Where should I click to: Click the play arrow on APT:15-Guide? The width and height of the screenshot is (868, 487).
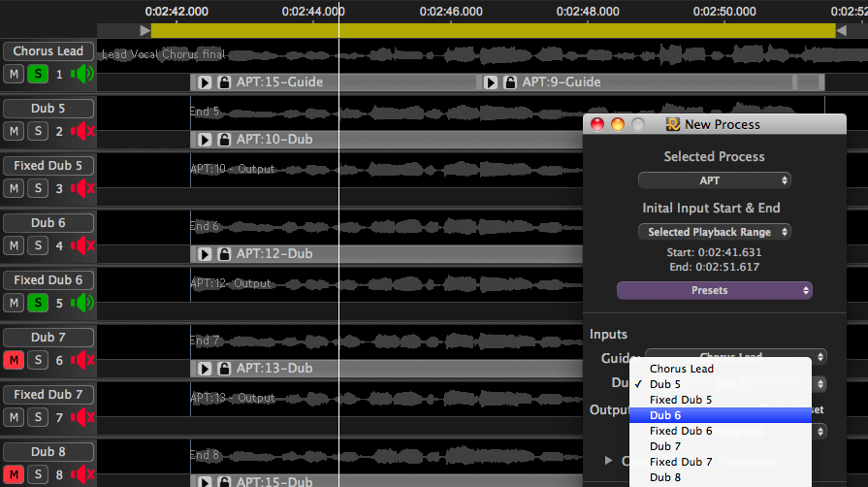[205, 82]
